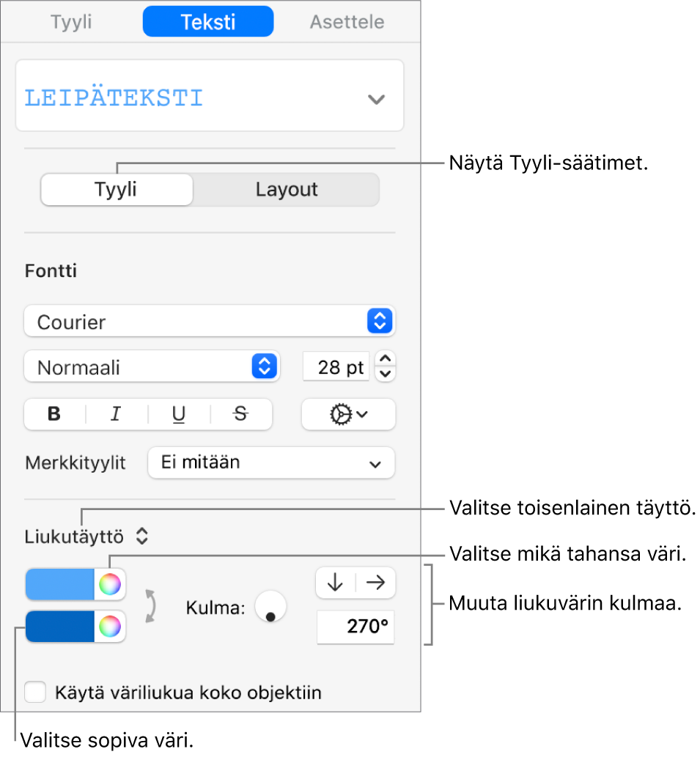Screen dimensions: 700x760
Task: Set gradient direction to rightward arrow
Action: [376, 582]
